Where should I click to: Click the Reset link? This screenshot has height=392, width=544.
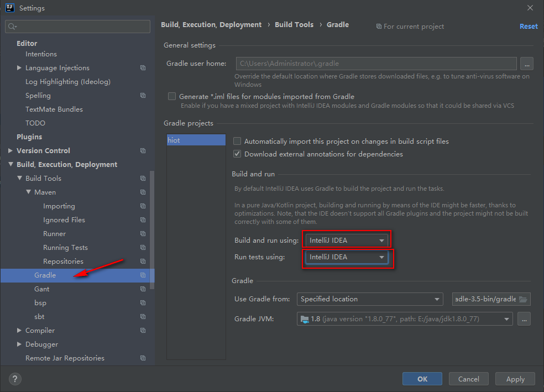pyautogui.click(x=529, y=27)
